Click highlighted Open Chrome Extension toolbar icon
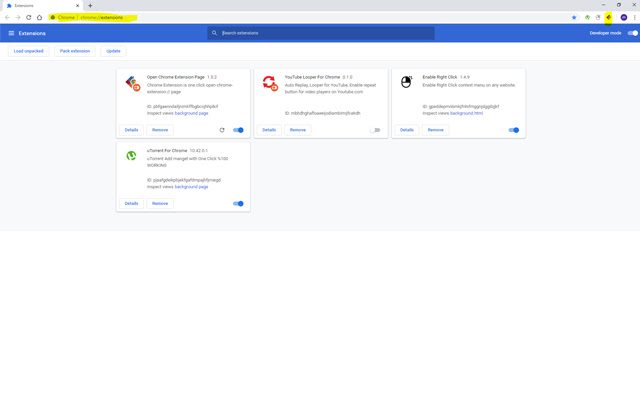Screen dimensions: 640x400 [609, 17]
